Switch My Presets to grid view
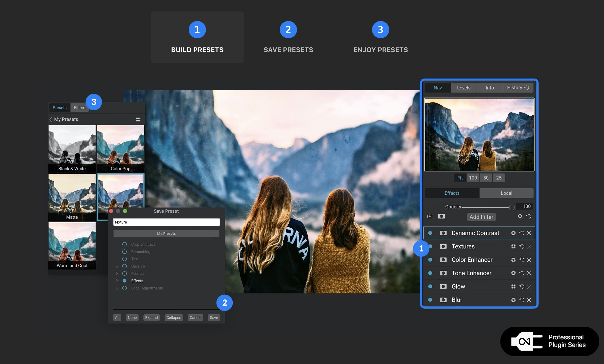Viewport: 604px width, 364px height. 138,119
